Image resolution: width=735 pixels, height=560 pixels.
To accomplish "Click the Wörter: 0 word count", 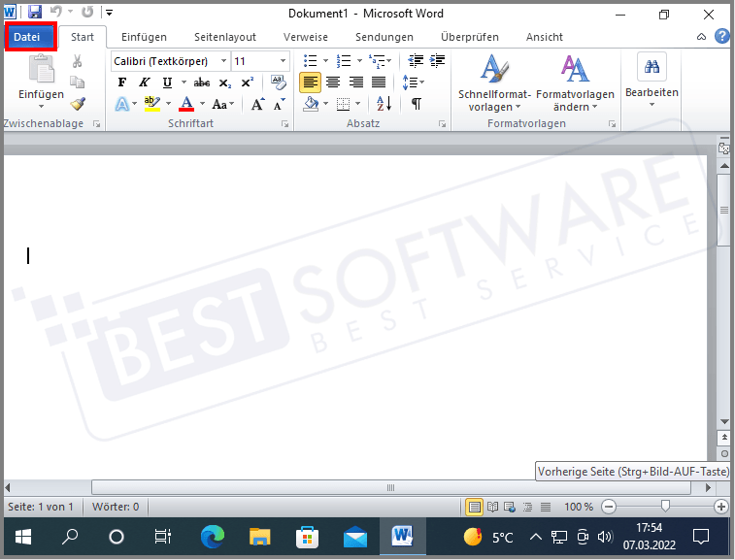I will (x=116, y=507).
